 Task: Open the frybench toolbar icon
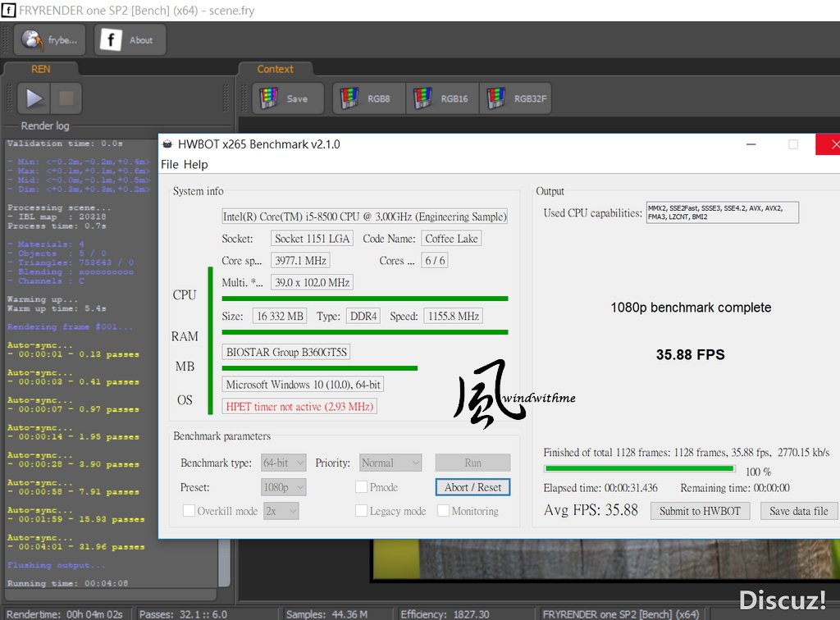pyautogui.click(x=32, y=39)
